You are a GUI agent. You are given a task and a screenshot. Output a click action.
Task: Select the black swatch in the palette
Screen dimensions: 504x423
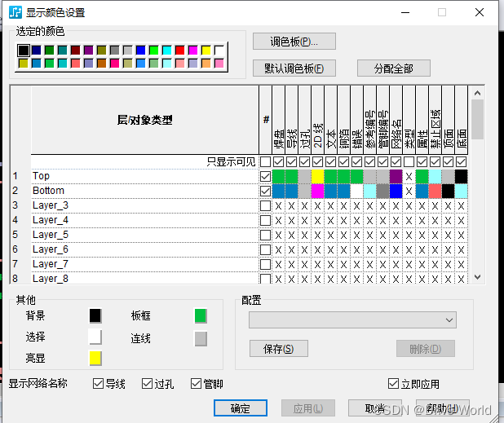(x=24, y=50)
